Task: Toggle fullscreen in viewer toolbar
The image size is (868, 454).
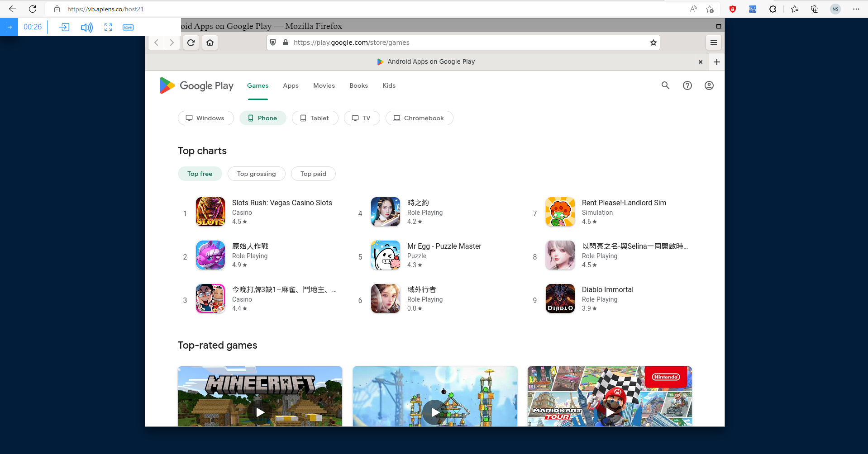Action: 108,27
